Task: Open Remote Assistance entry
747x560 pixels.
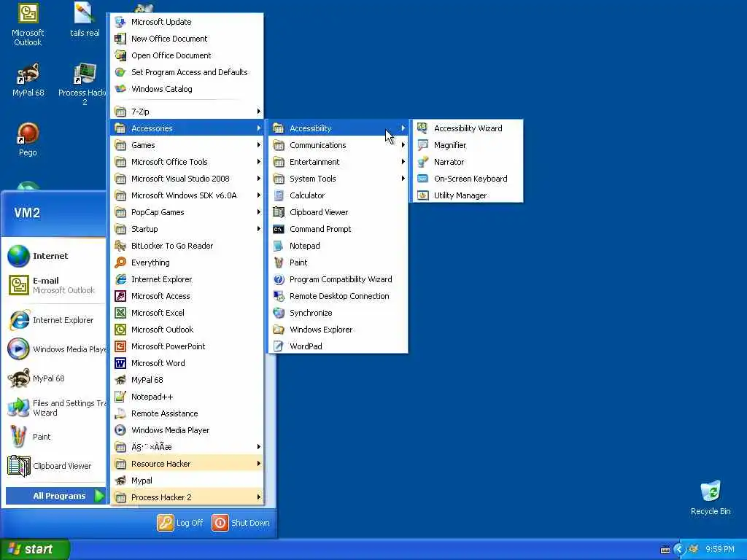Action: coord(187,413)
